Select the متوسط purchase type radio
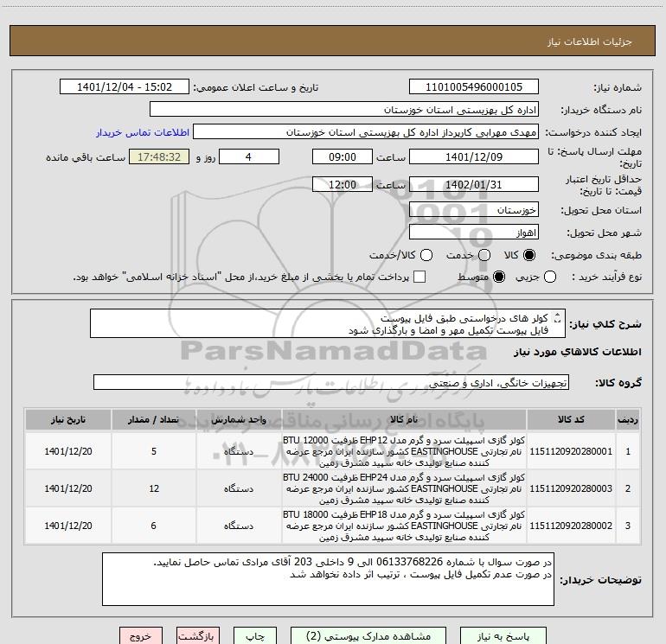 tap(499, 277)
